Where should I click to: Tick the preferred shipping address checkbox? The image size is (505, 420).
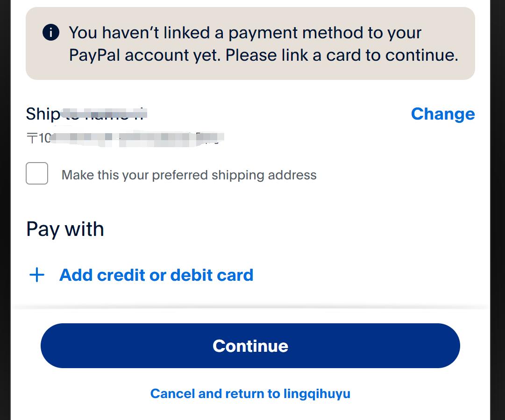click(x=37, y=173)
